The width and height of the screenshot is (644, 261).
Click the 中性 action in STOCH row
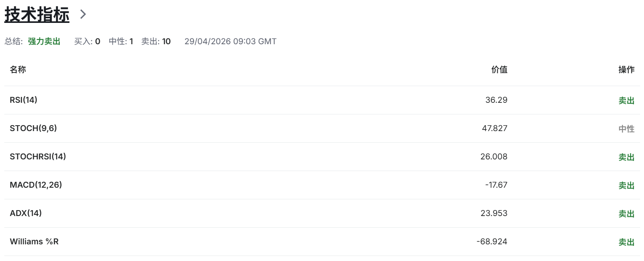click(627, 129)
